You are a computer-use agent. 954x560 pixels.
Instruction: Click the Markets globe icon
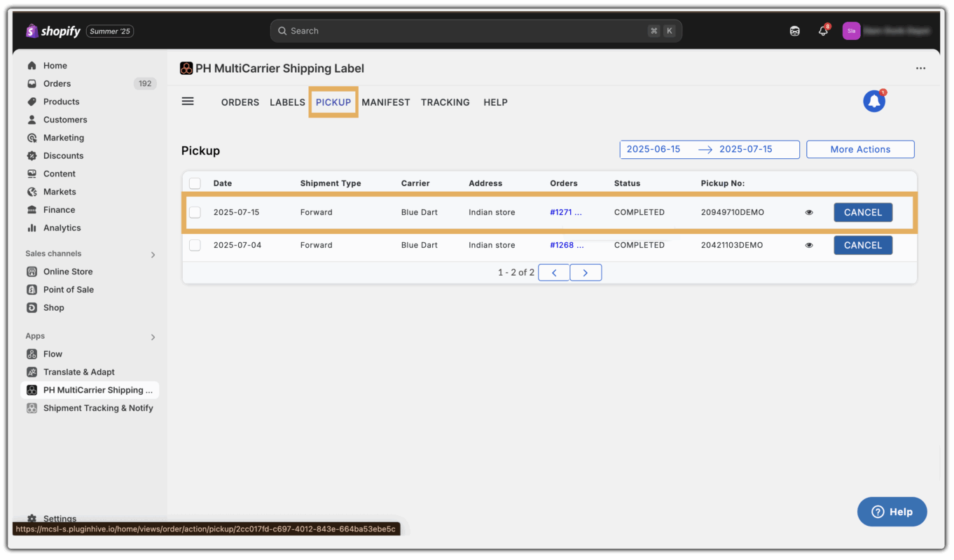point(32,192)
